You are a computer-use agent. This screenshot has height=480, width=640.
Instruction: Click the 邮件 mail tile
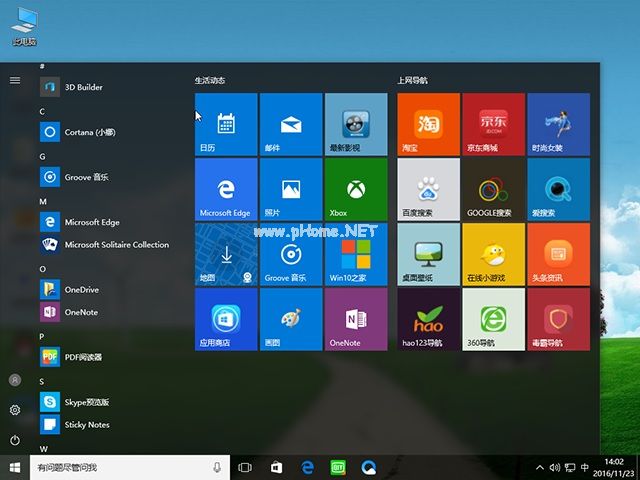[290, 124]
